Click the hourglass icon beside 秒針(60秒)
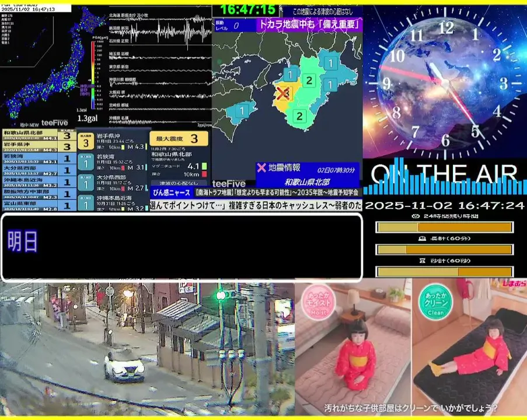This screenshot has width=527, height=420. coord(423,260)
